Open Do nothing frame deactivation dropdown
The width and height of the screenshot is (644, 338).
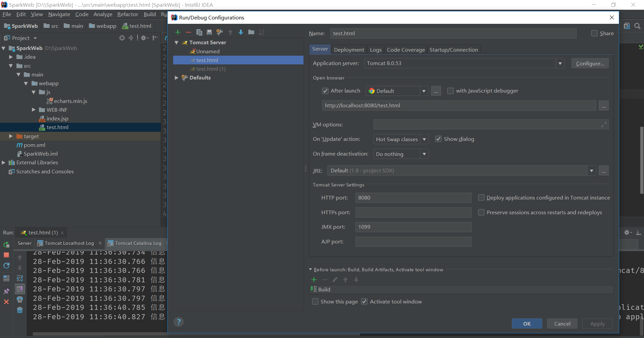pos(424,154)
